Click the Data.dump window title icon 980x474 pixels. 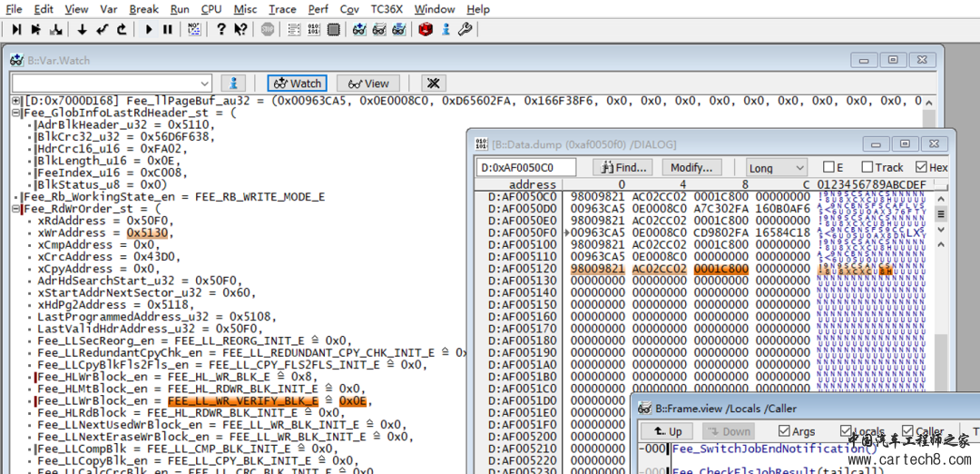(482, 144)
